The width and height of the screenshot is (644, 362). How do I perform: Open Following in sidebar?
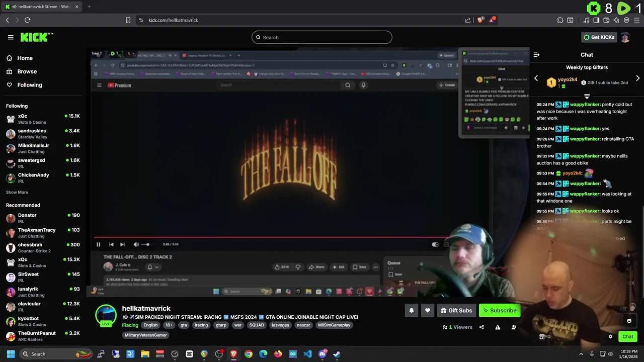pos(24,85)
